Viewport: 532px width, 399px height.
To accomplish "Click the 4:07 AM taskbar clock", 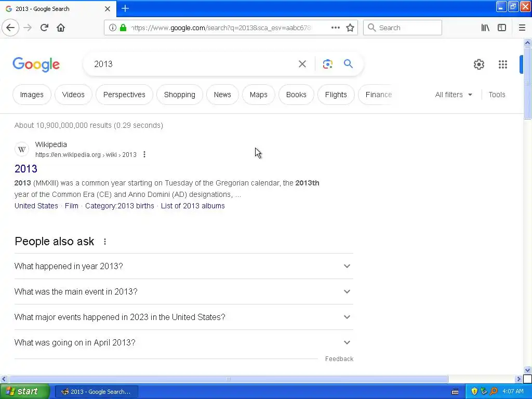I will point(513,391).
